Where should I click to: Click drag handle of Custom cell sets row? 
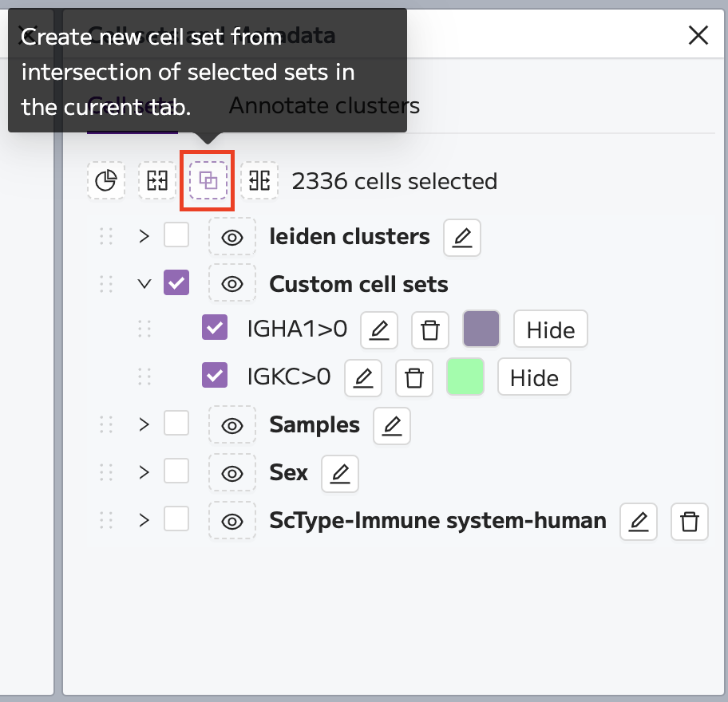[x=106, y=284]
